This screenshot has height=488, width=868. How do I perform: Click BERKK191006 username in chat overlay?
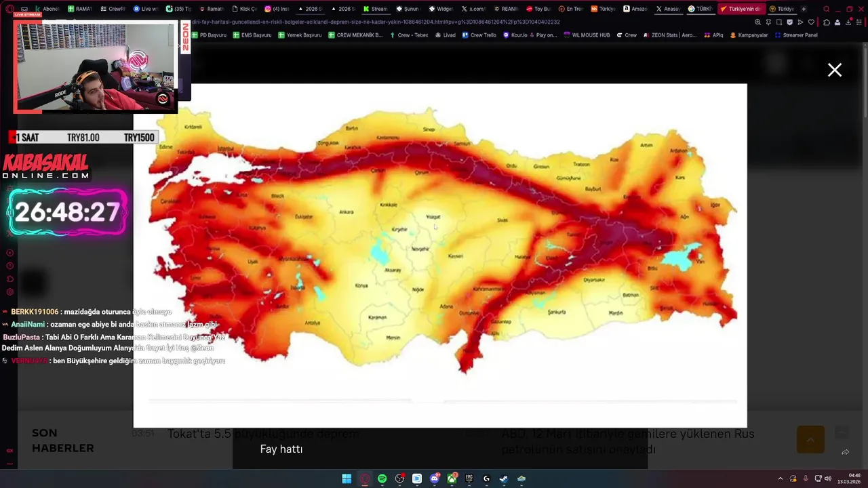pos(35,312)
